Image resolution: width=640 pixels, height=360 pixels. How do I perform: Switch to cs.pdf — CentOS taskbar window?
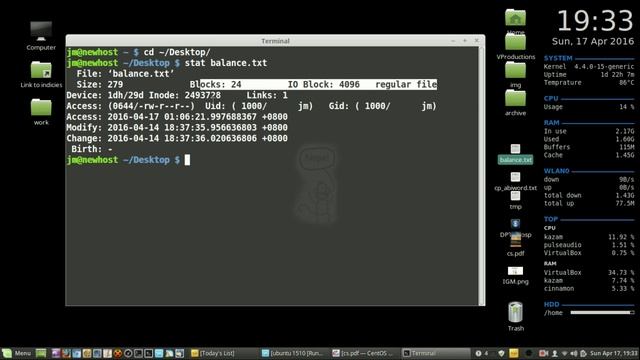[x=362, y=353]
